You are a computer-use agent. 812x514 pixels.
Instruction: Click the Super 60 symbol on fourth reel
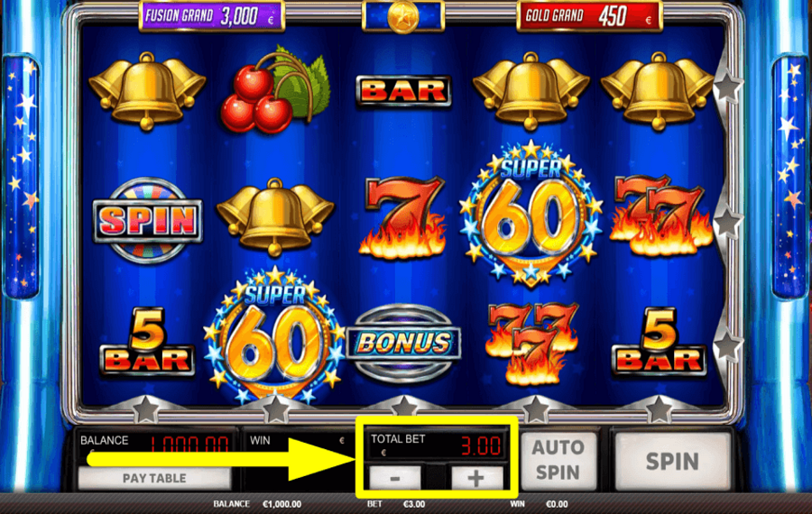pyautogui.click(x=531, y=214)
